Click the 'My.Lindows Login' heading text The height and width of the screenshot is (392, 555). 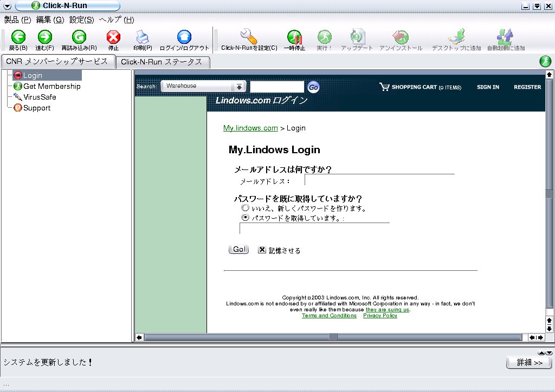[274, 149]
